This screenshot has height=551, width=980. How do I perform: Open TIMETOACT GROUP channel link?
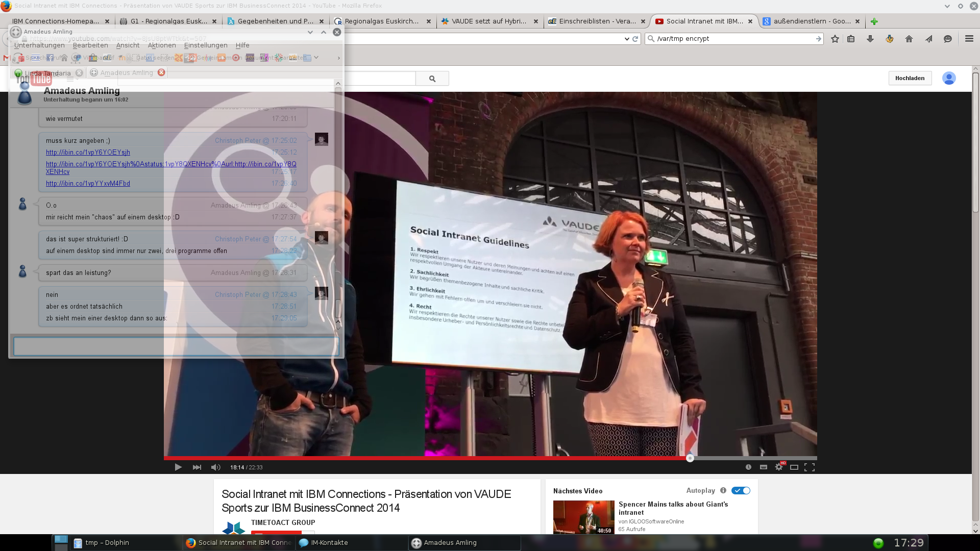click(283, 522)
